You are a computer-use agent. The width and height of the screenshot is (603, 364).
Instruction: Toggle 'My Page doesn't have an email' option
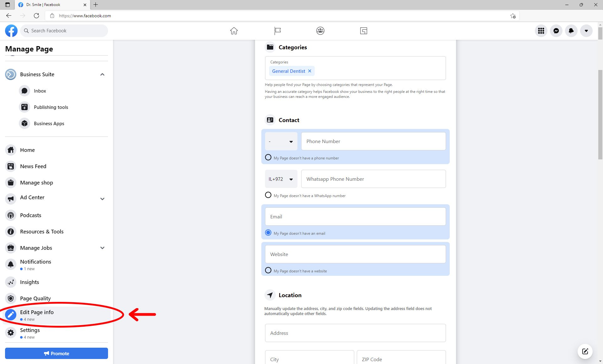tap(268, 233)
